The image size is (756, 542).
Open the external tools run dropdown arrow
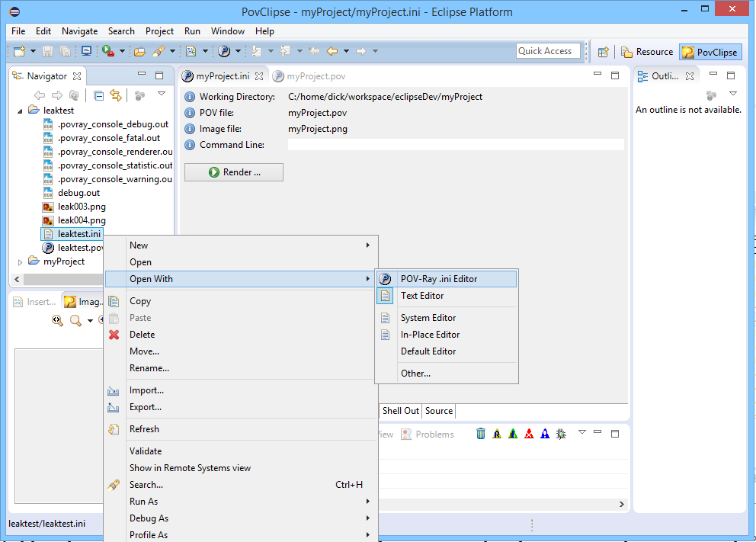pos(122,51)
